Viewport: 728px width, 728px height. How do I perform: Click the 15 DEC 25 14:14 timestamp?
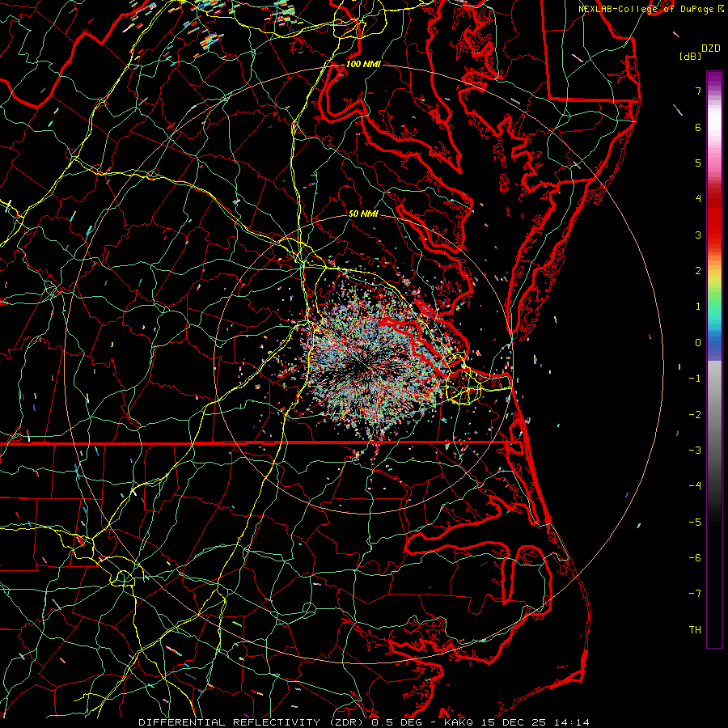[534, 722]
